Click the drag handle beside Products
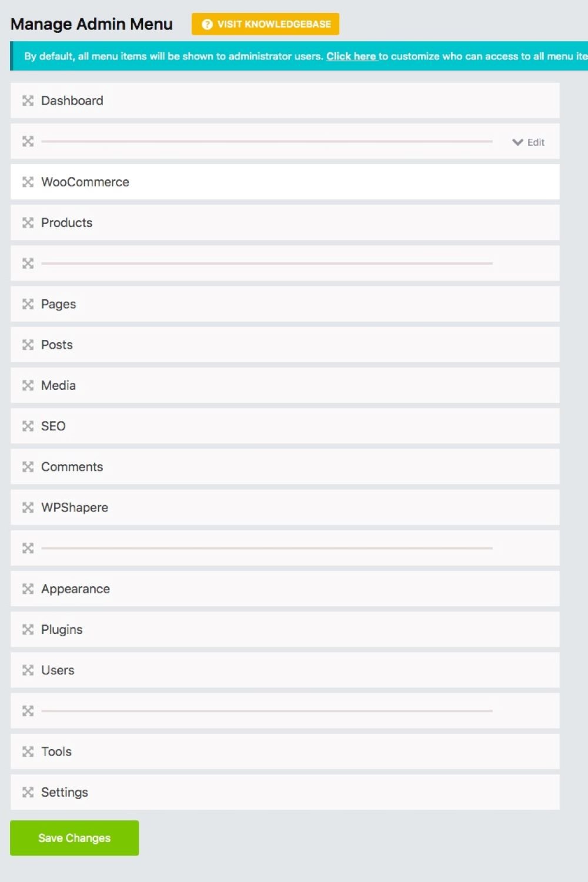 pyautogui.click(x=28, y=223)
